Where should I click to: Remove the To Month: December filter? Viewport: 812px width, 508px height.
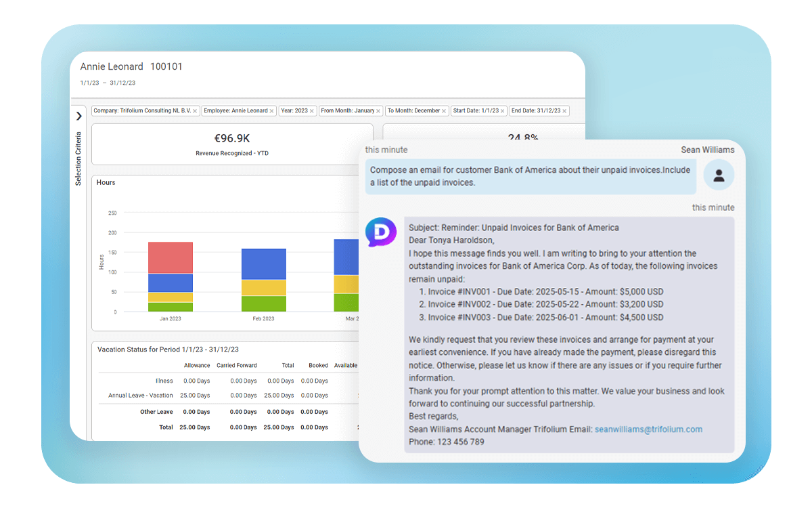[444, 111]
